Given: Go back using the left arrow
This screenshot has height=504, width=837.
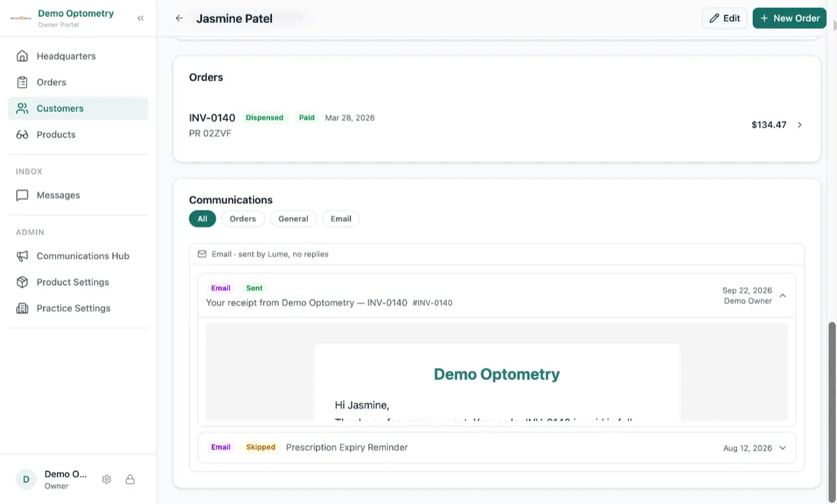Looking at the screenshot, I should pos(179,18).
